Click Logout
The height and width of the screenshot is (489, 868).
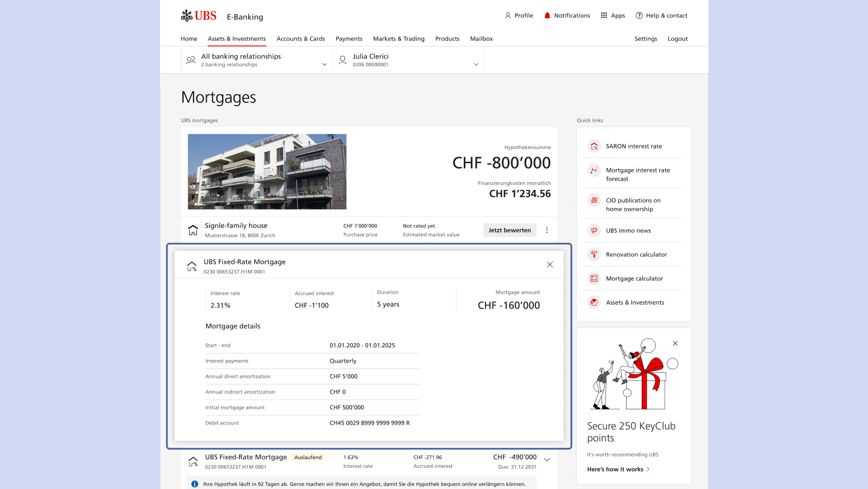point(678,39)
